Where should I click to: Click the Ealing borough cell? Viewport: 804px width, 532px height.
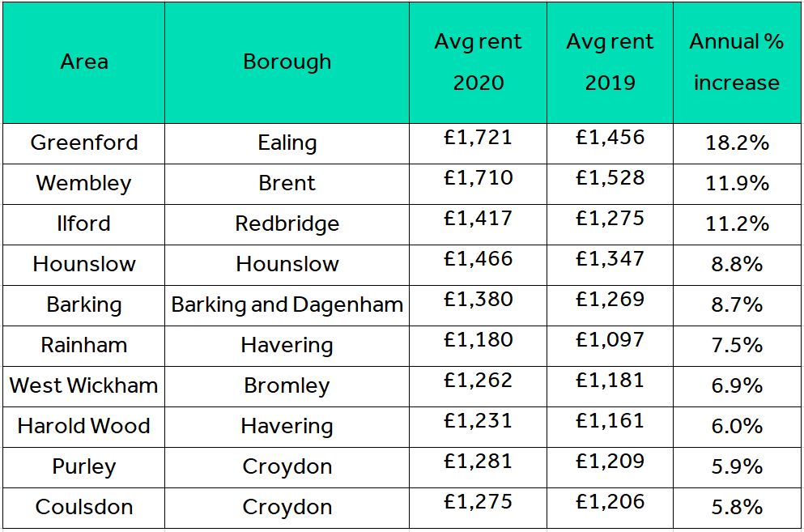287,143
